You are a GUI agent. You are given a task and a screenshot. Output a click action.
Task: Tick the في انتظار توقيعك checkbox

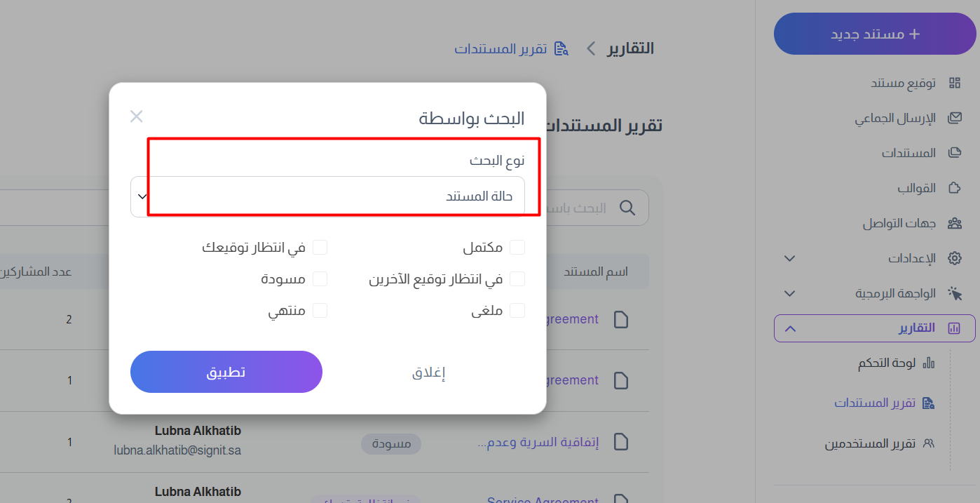[320, 248]
